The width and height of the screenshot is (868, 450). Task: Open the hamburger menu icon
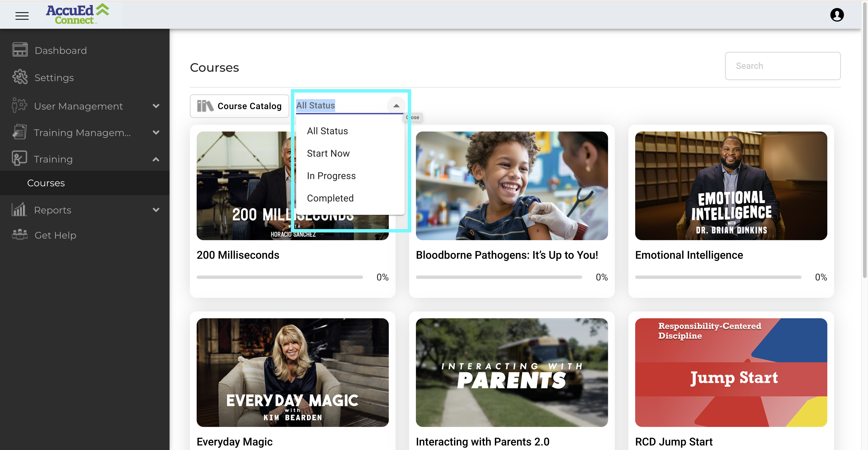[22, 16]
